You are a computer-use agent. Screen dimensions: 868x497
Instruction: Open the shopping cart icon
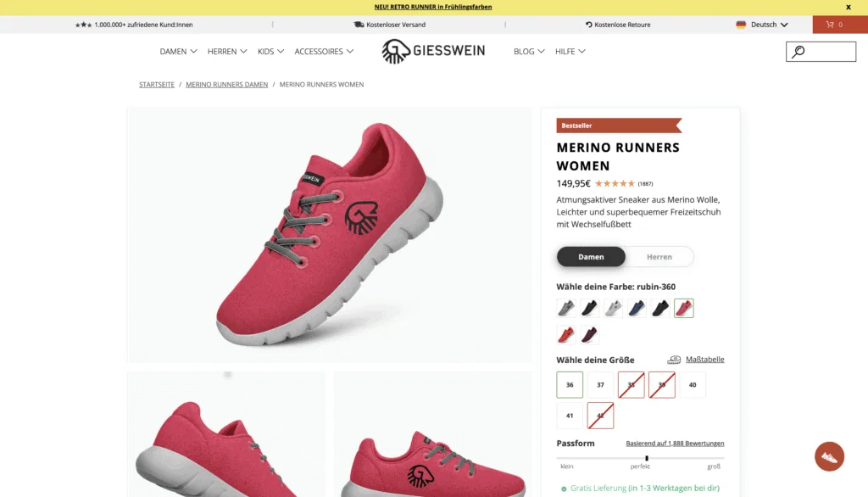[x=830, y=25]
